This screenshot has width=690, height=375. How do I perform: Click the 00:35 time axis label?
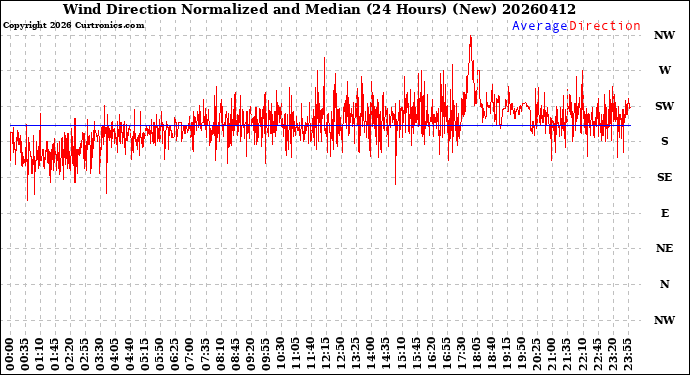tap(25, 354)
